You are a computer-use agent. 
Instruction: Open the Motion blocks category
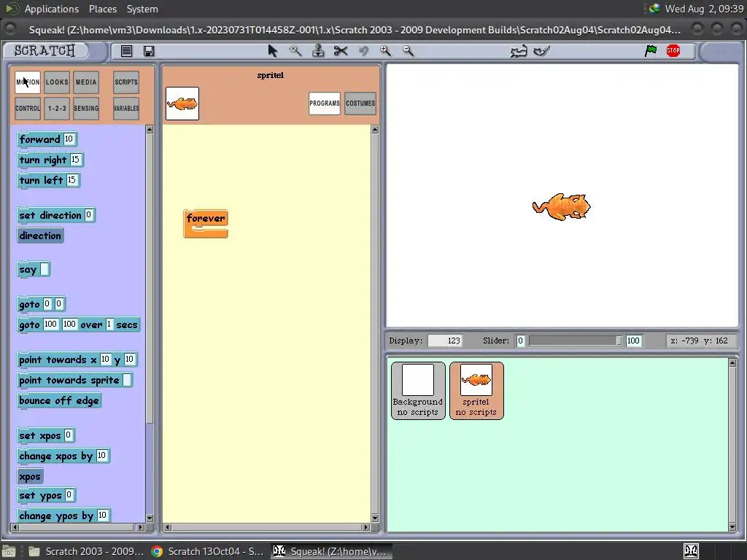[x=28, y=82]
